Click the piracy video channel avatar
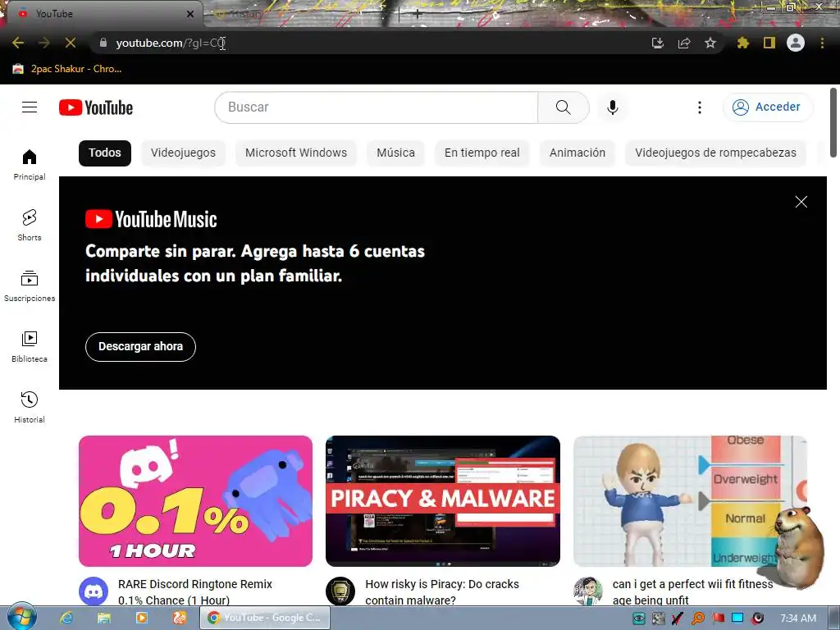 coord(340,591)
